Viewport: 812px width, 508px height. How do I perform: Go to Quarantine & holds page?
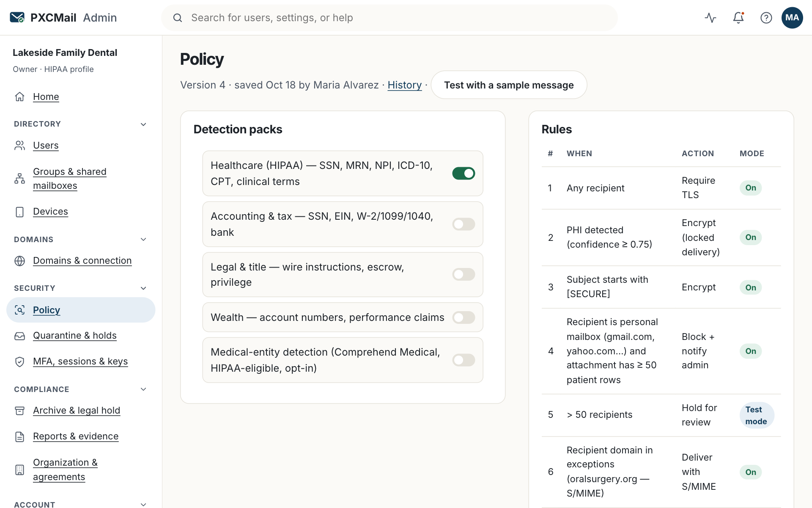click(75, 336)
